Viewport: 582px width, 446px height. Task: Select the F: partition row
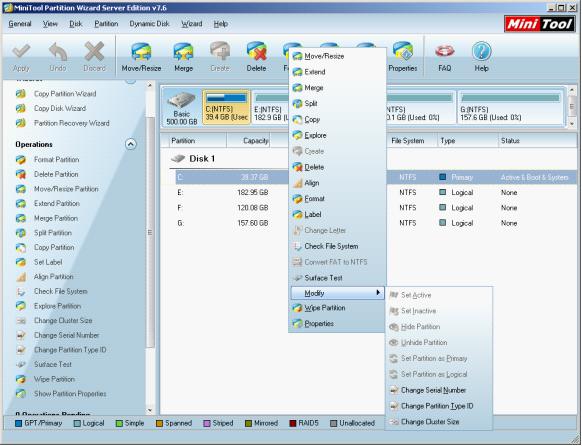pos(376,208)
